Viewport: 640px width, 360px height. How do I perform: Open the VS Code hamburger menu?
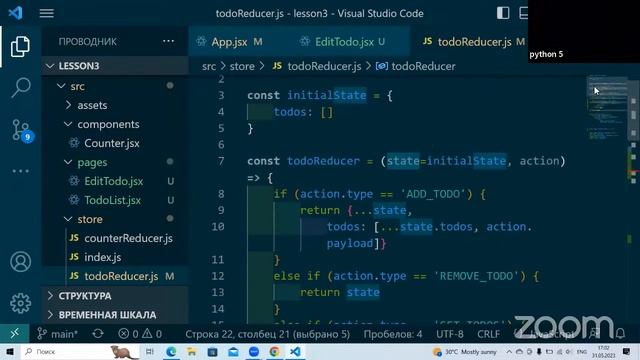click(47, 13)
